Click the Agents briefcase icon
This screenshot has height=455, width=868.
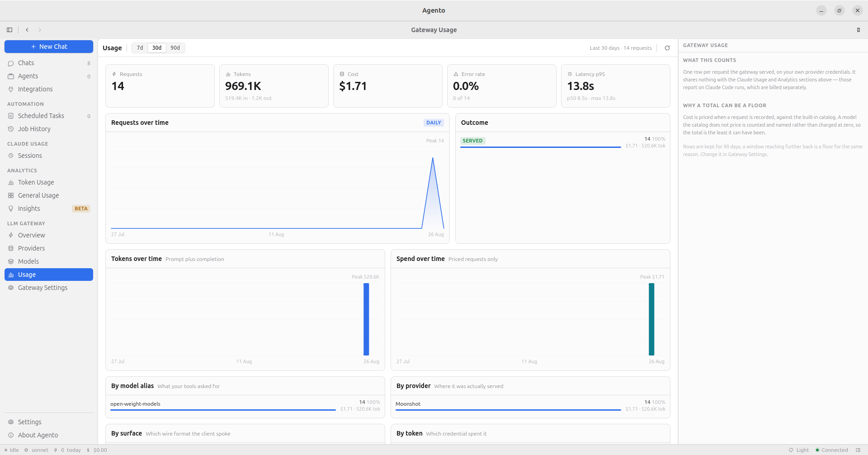tap(11, 76)
